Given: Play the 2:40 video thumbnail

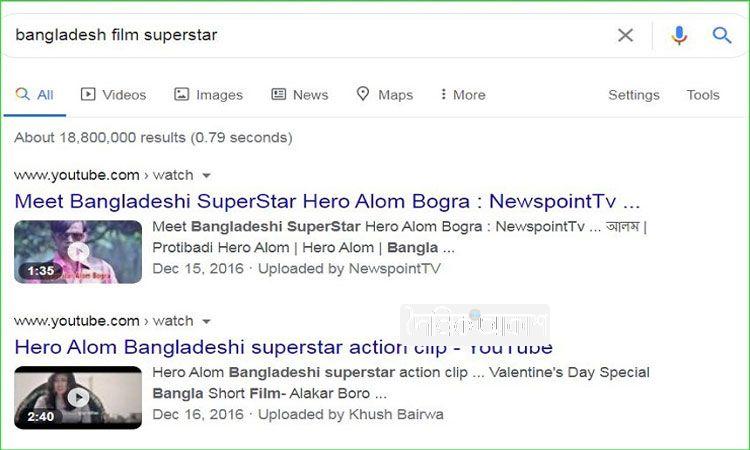Looking at the screenshot, I should [78, 398].
